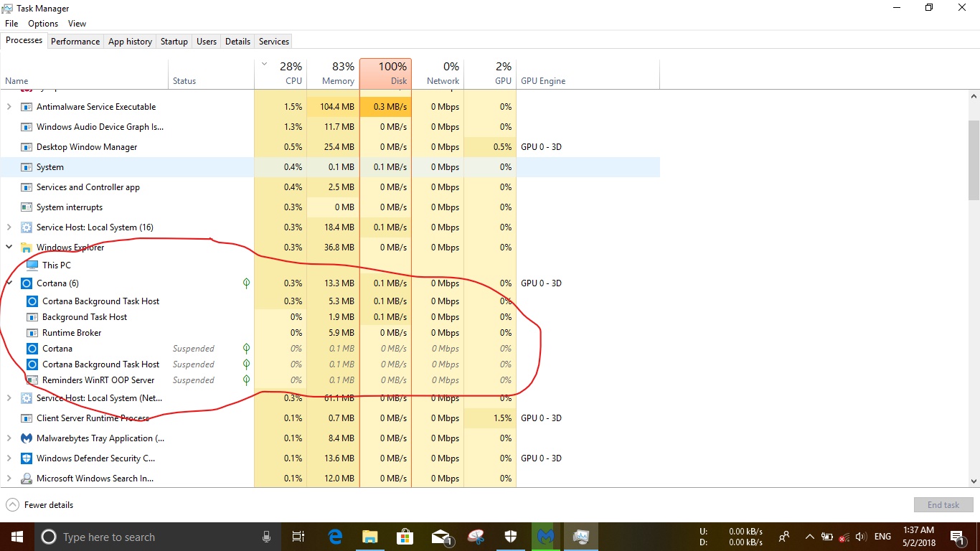
Task: Click the Antimalware Service Executable process icon
Action: point(27,107)
